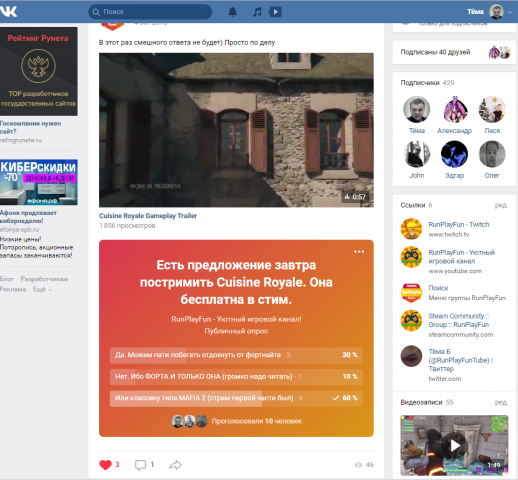Open the RunPlayFun channel link in poll
This screenshot has height=480, width=518.
(236, 319)
